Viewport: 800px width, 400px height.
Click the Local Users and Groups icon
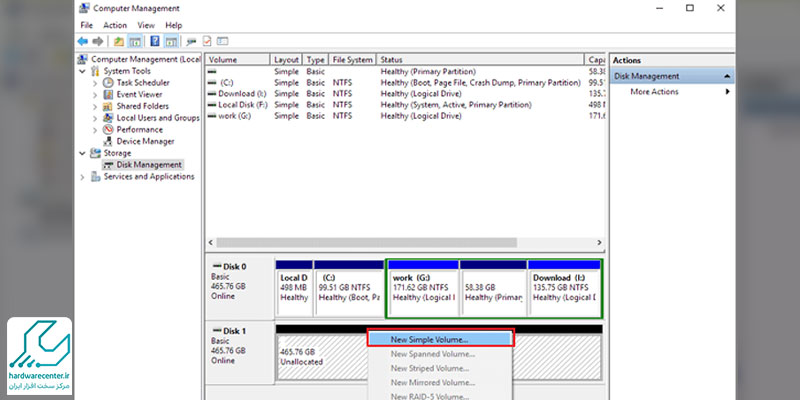tap(108, 118)
